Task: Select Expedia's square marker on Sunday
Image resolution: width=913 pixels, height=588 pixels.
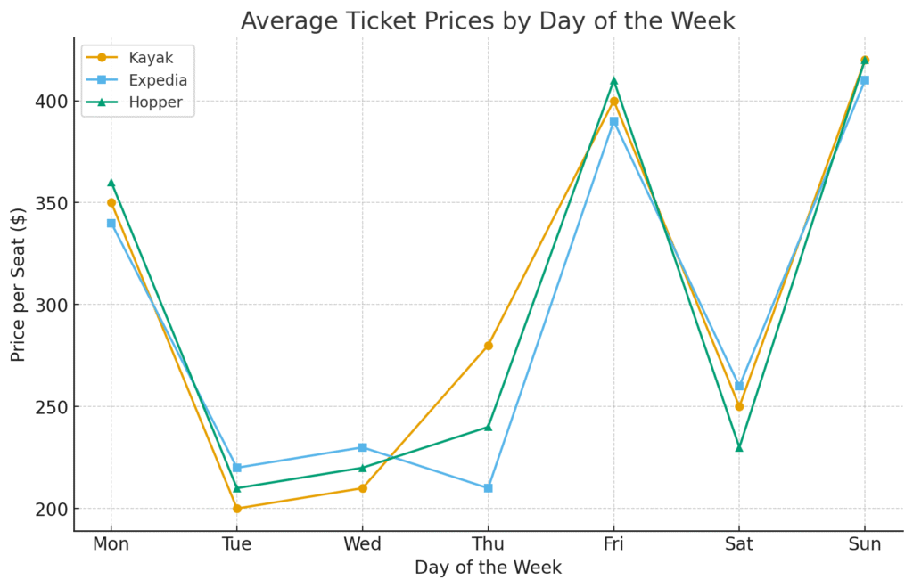Action: [865, 80]
